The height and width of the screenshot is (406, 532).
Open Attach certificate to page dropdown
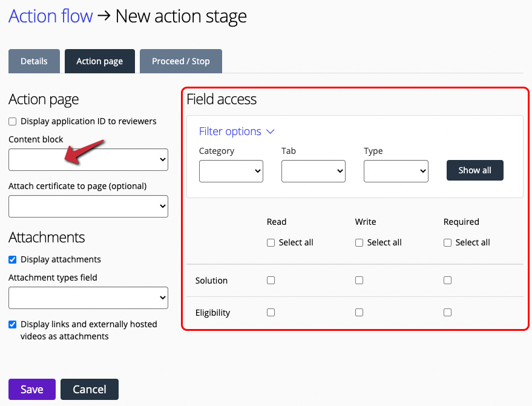coord(88,206)
